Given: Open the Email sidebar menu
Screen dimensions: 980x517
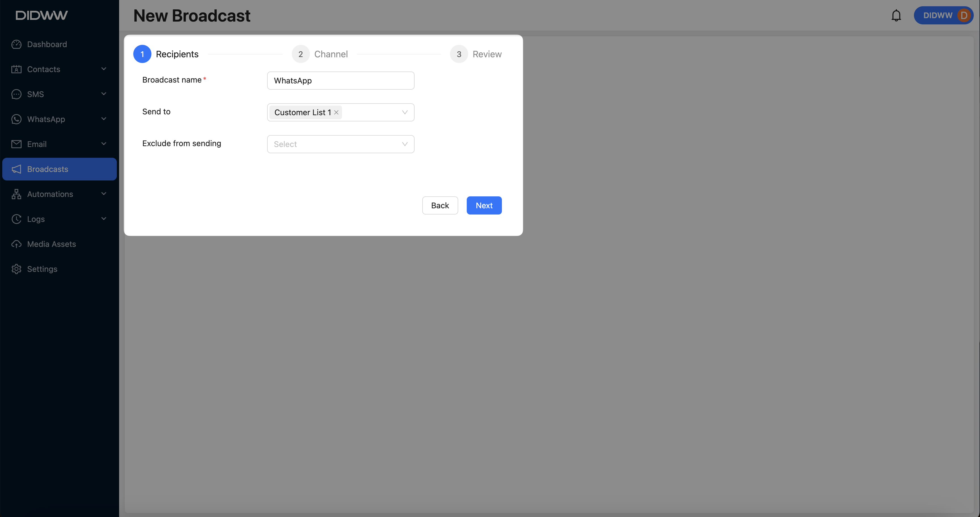Looking at the screenshot, I should [x=104, y=144].
